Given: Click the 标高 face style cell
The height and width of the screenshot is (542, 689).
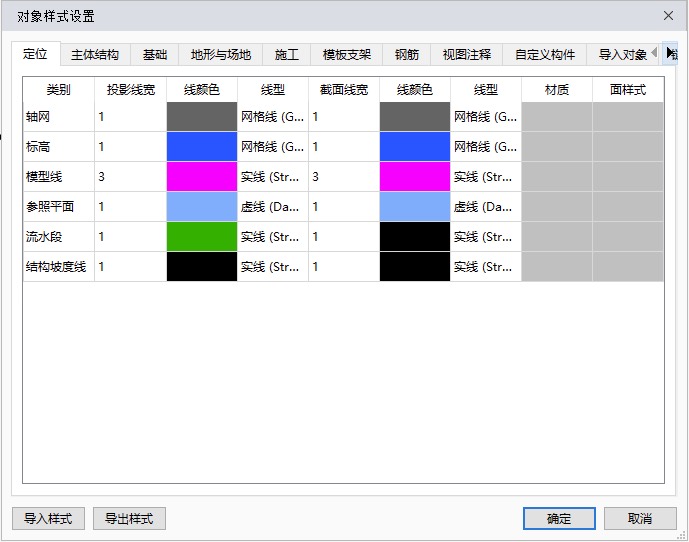Looking at the screenshot, I should pos(628,146).
